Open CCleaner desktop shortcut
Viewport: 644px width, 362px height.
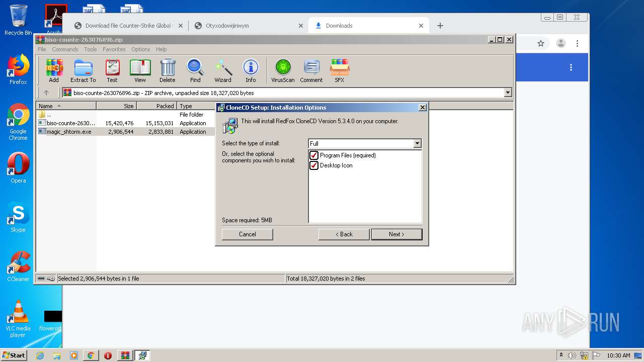pyautogui.click(x=18, y=267)
